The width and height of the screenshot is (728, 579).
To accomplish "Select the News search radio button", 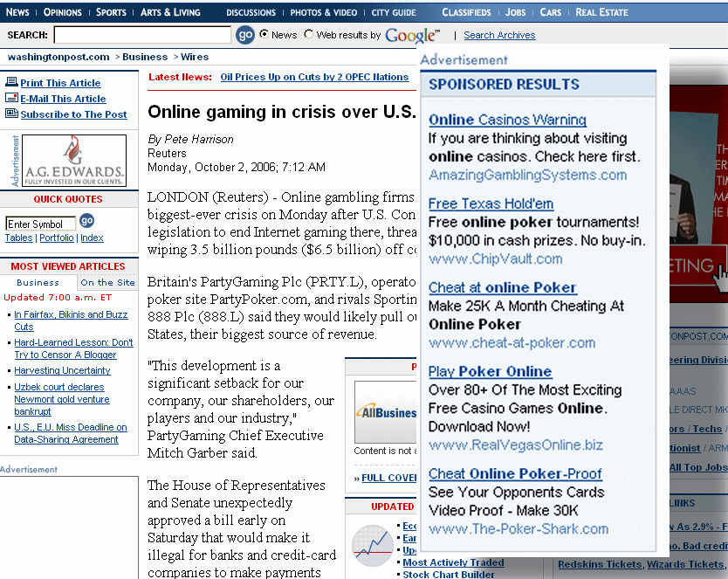I will point(264,34).
